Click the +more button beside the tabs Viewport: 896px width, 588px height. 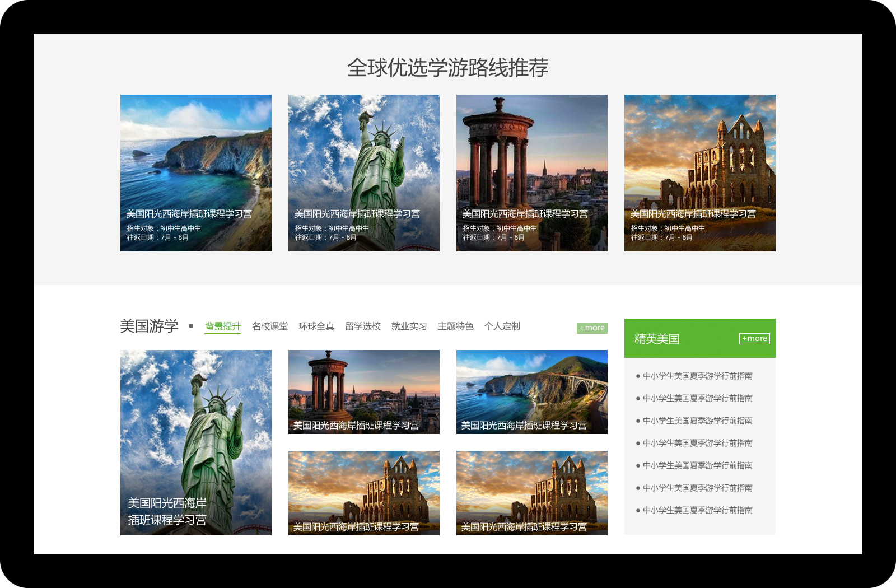pos(592,328)
